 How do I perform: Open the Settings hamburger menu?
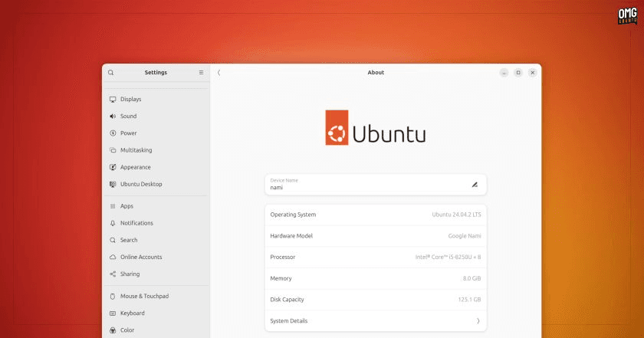click(x=201, y=72)
